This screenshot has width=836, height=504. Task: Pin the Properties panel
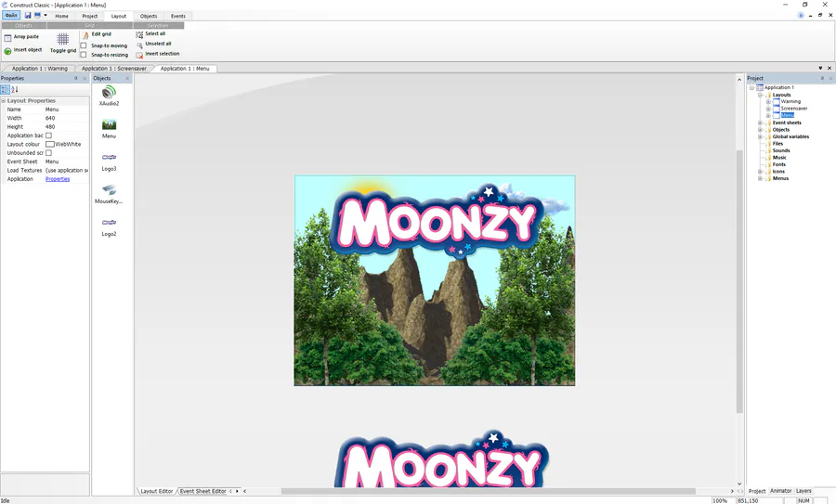coord(76,78)
